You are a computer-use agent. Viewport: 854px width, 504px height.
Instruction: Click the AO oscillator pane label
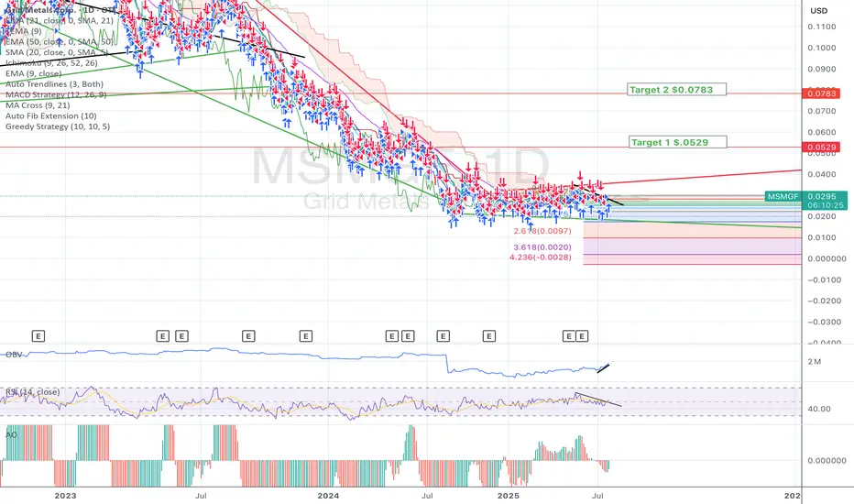click(11, 434)
